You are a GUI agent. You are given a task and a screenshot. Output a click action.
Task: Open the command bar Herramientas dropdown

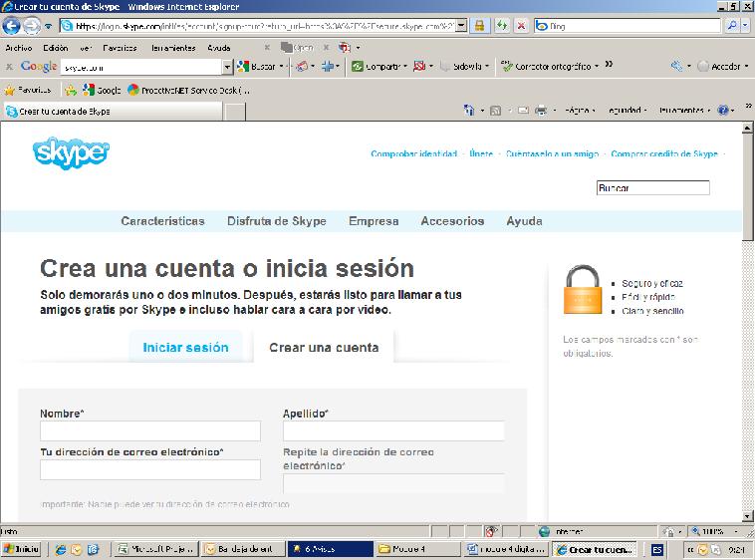684,111
